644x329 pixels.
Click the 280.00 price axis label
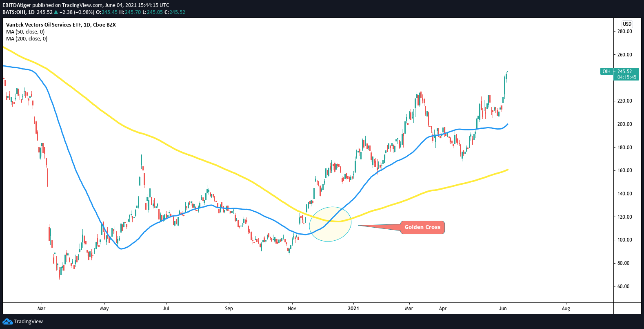(x=624, y=31)
